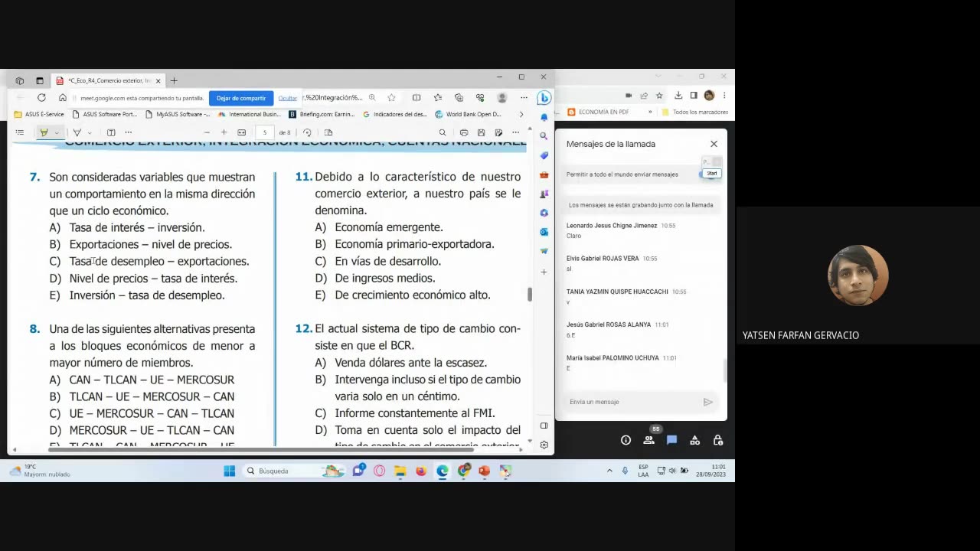Image resolution: width=980 pixels, height=551 pixels.
Task: Open World Bank Open Data bookmark
Action: 469,114
